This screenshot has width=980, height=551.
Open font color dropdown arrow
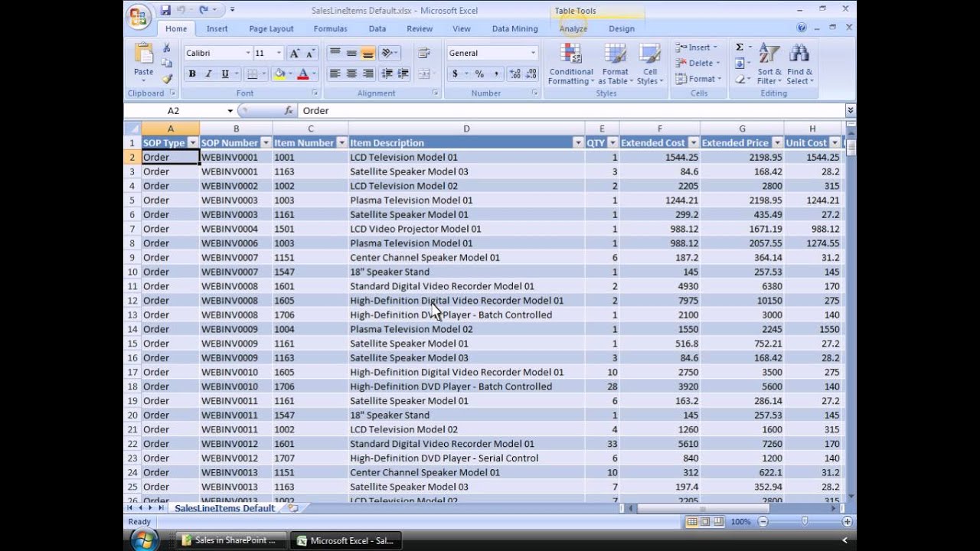click(315, 74)
